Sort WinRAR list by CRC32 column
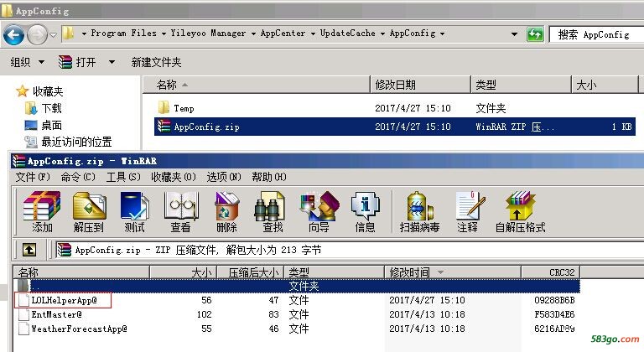644x352 pixels. (x=550, y=272)
